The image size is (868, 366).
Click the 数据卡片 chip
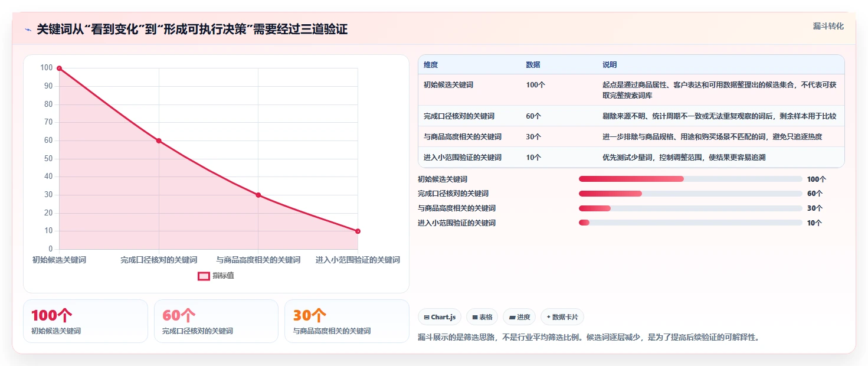coord(562,317)
